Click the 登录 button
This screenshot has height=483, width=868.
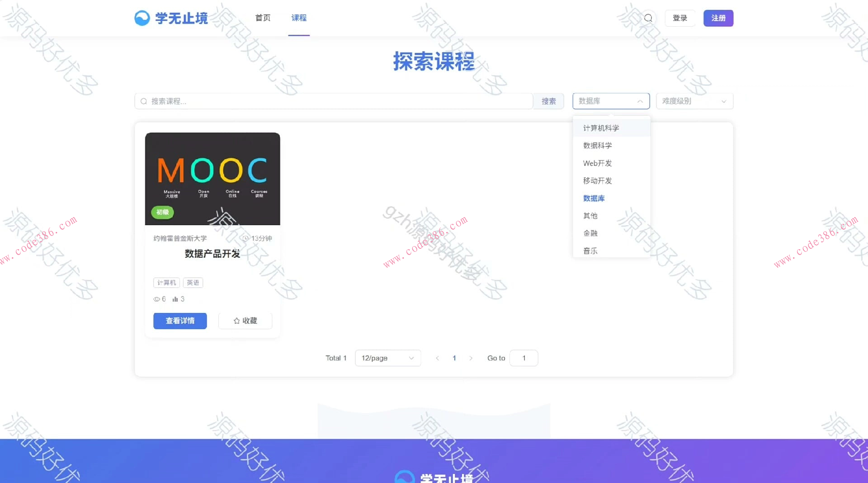tap(680, 18)
